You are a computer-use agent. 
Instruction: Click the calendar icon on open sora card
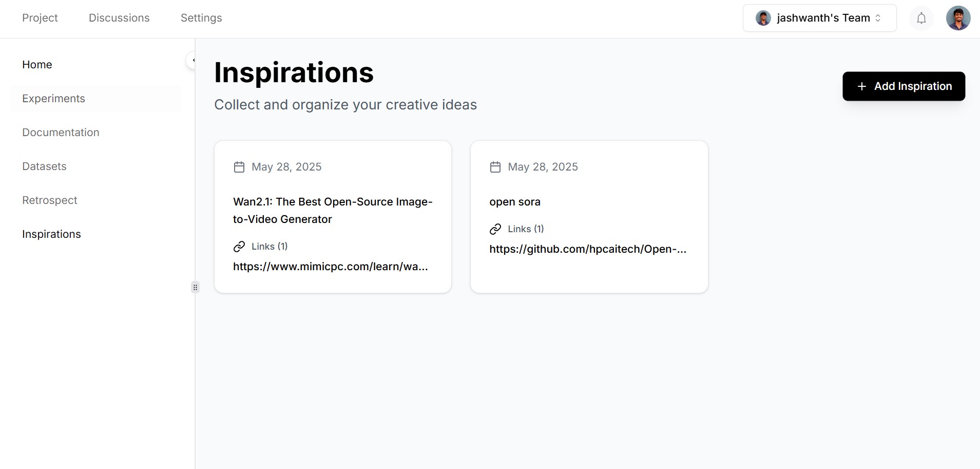pos(495,167)
